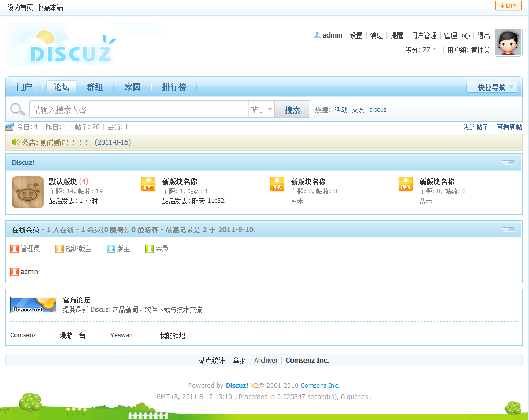Screen dimensions: 529x420
Task: Open the 测试测试！！！！ announcement
Action: (x=65, y=142)
